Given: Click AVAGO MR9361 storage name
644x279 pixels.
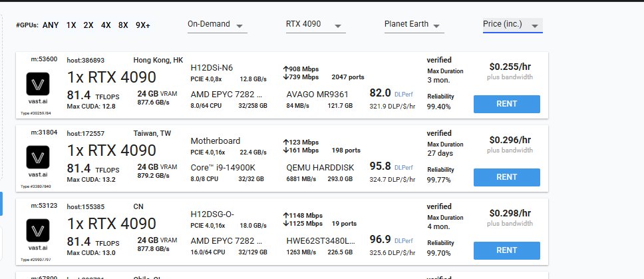Looking at the screenshot, I should pos(317,95).
